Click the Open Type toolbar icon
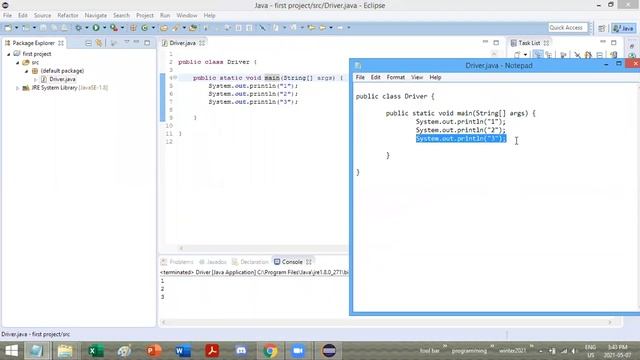This screenshot has height=360, width=640. [164, 28]
